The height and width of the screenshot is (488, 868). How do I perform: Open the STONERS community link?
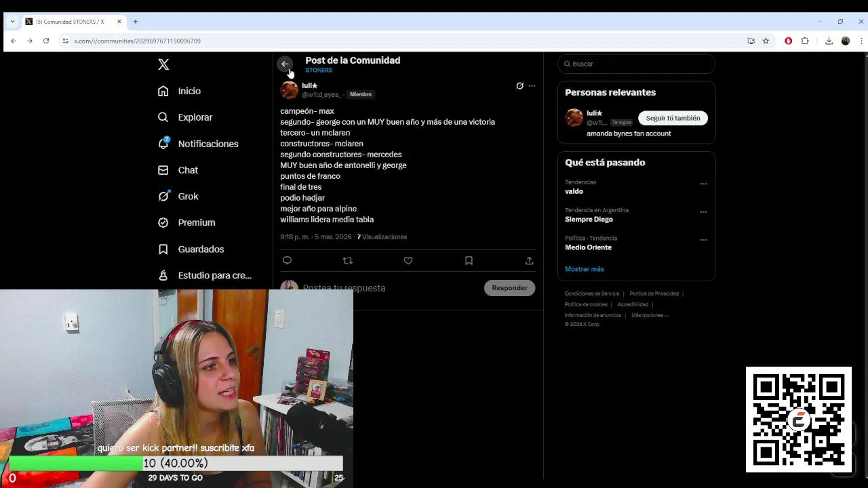pos(319,70)
